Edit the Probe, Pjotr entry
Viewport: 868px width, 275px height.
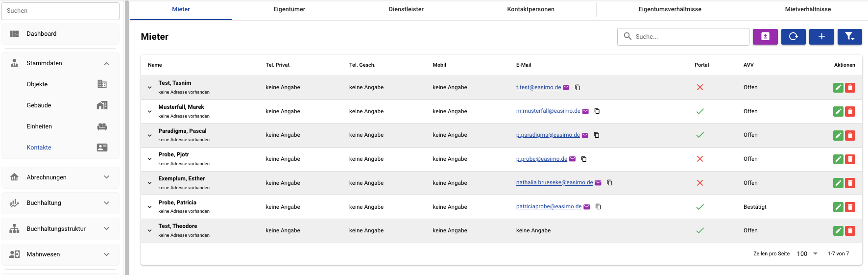(838, 159)
